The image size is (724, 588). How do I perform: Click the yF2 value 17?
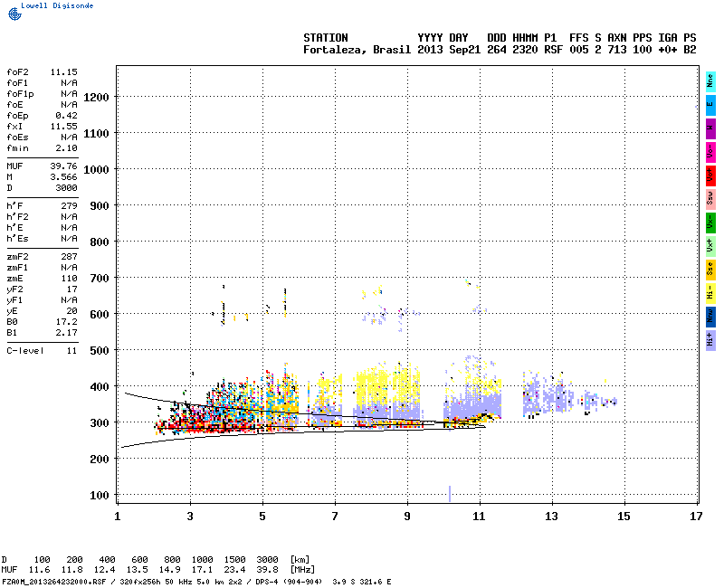72,289
